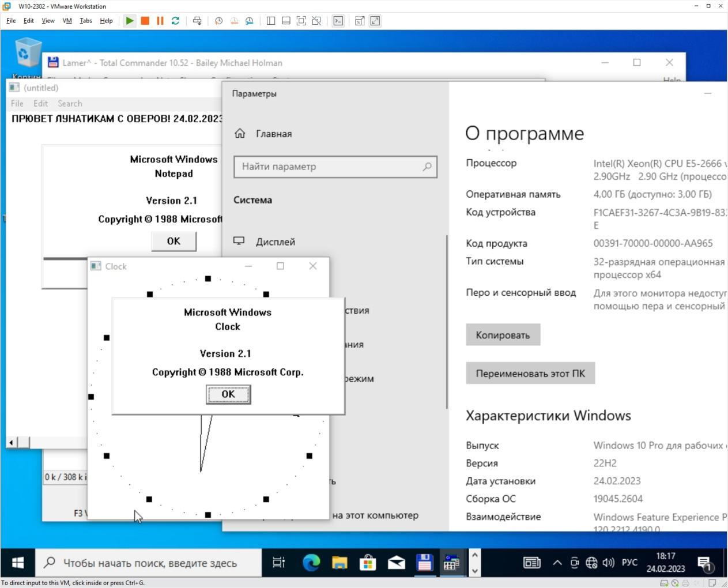Image resolution: width=728 pixels, height=588 pixels.
Task: Select Дисплей in Settings sidebar
Action: point(275,242)
